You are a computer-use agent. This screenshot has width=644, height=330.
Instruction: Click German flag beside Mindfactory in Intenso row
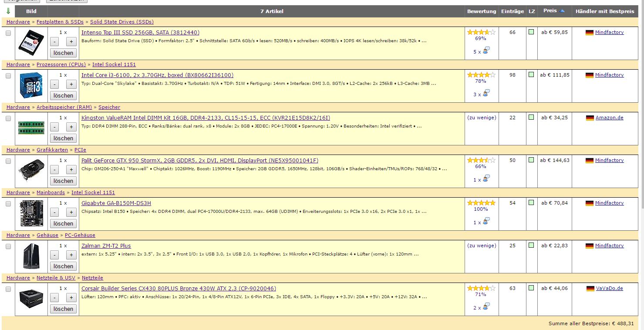pos(590,32)
